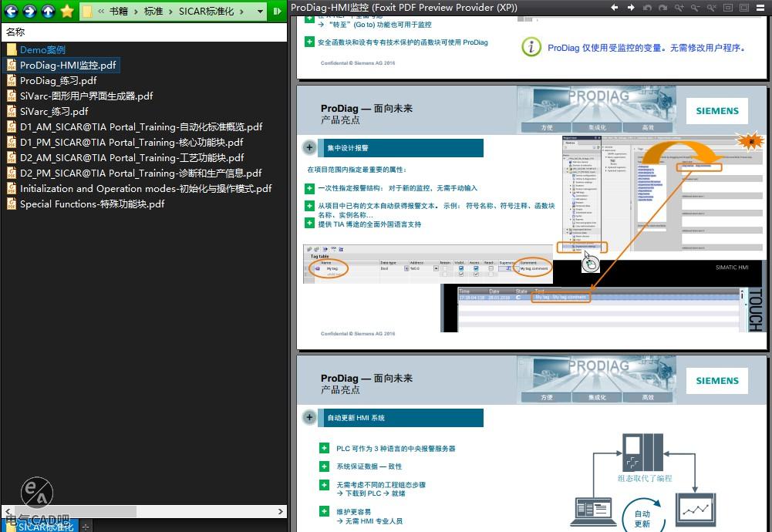Click the arrow after SICAR标准化 breadcrumb

[241, 12]
